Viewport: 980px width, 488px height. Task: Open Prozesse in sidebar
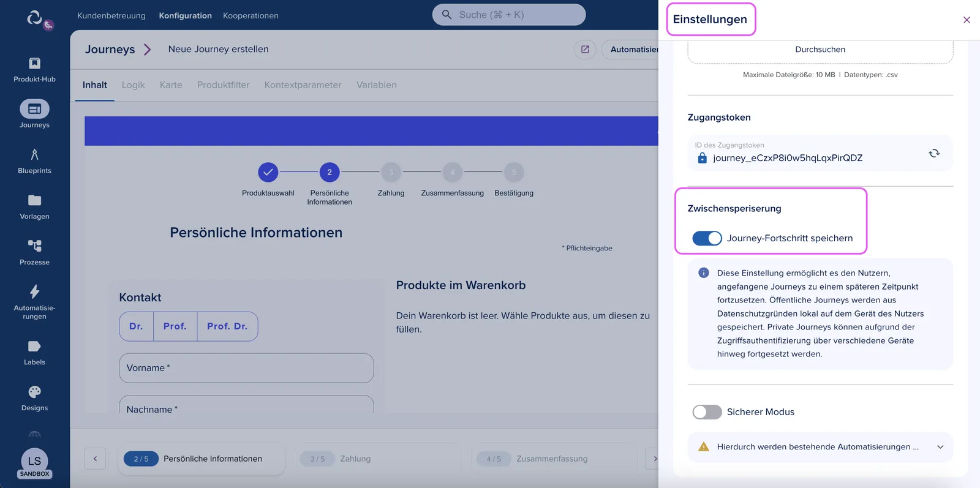click(34, 246)
